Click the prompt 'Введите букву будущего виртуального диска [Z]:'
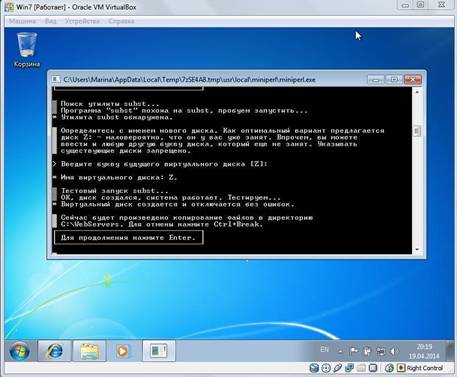Image resolution: width=457 pixels, height=377 pixels. tap(164, 164)
